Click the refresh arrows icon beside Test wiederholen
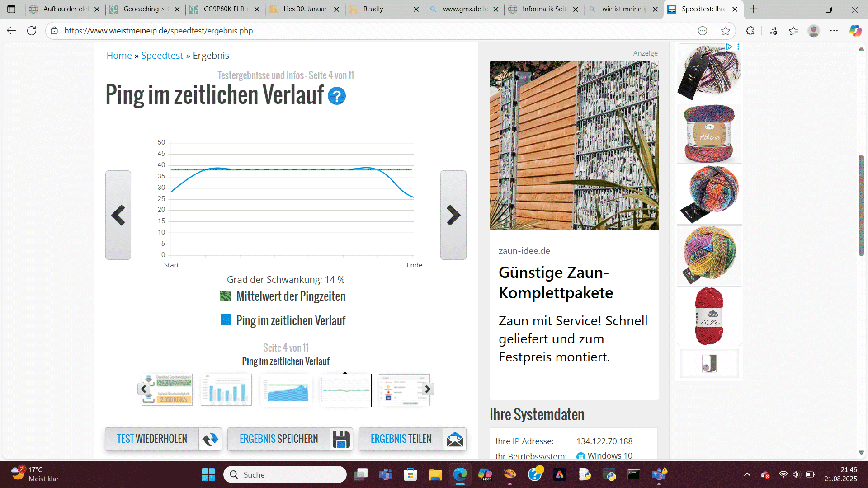Screen dimensions: 868x488 (210, 439)
